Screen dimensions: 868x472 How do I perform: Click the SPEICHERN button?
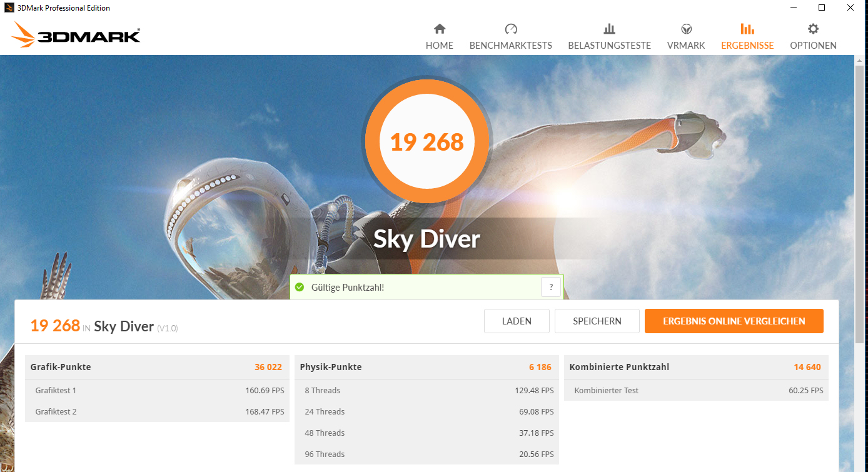pyautogui.click(x=597, y=321)
